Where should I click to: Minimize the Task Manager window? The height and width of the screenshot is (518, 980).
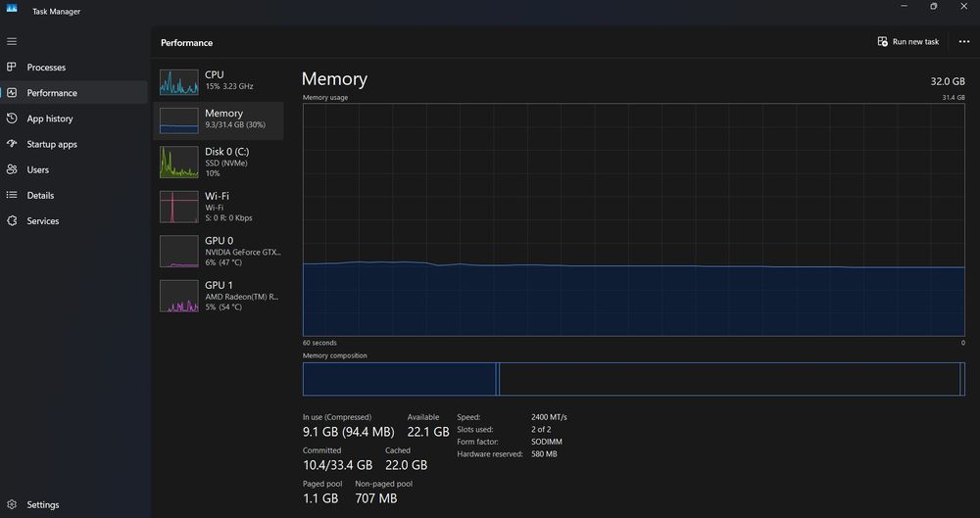[x=904, y=6]
